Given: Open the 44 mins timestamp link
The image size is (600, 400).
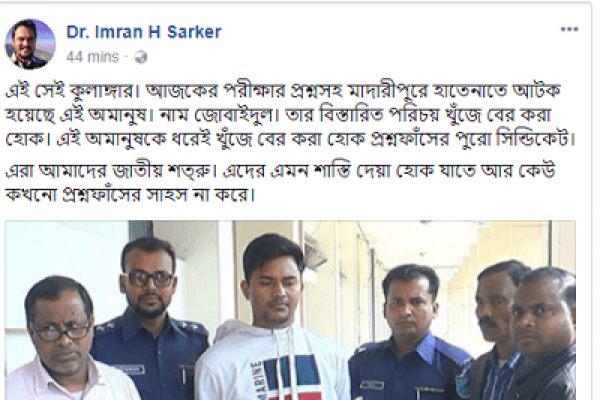Looking at the screenshot, I should tap(92, 57).
